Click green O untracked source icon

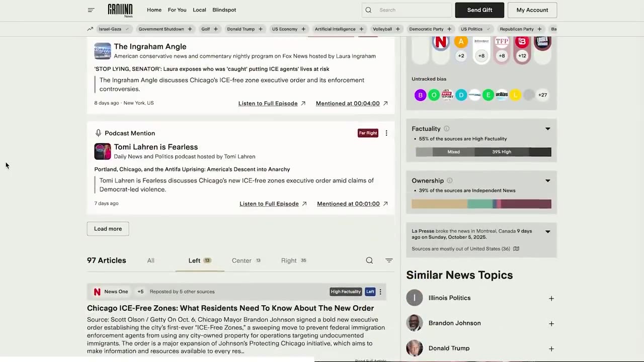(x=434, y=95)
